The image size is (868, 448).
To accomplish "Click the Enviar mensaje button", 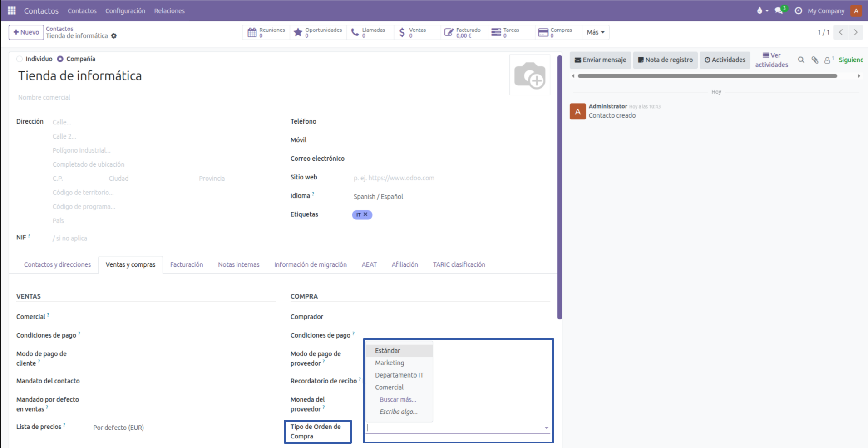I will (600, 60).
